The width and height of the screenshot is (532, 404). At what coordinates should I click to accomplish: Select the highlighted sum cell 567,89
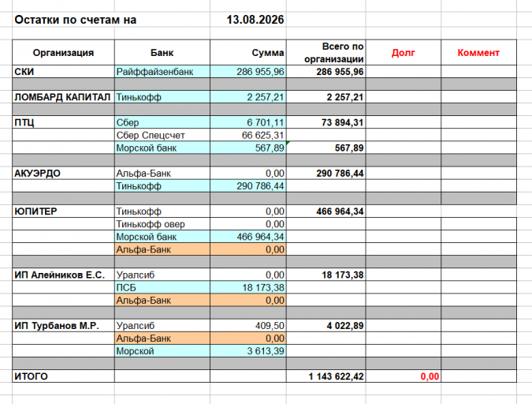tap(248, 148)
